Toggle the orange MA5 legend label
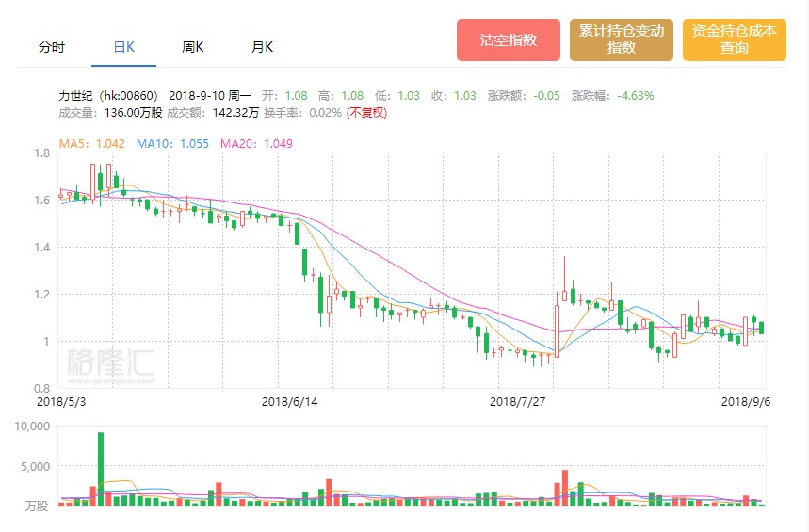The width and height of the screenshot is (809, 532). click(x=91, y=144)
